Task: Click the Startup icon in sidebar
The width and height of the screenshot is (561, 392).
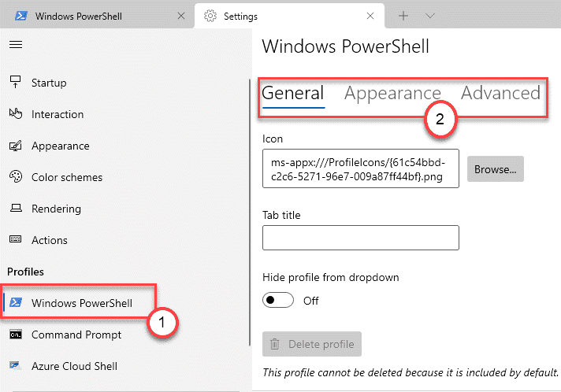Action: (x=16, y=82)
